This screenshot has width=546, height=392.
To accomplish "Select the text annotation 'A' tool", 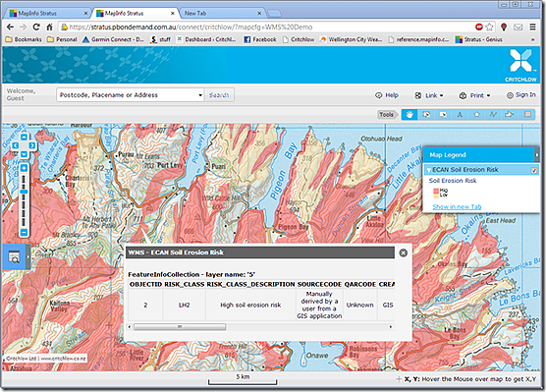I will click(x=460, y=115).
